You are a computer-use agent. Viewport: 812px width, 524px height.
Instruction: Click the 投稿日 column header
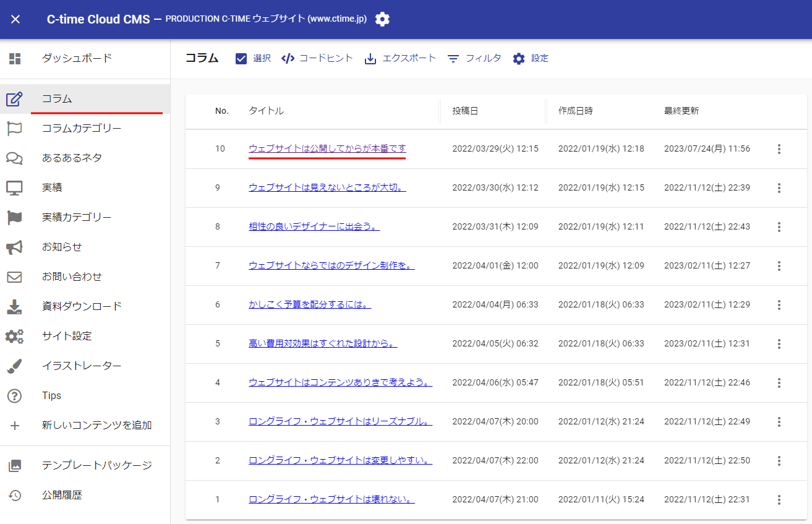coord(465,111)
